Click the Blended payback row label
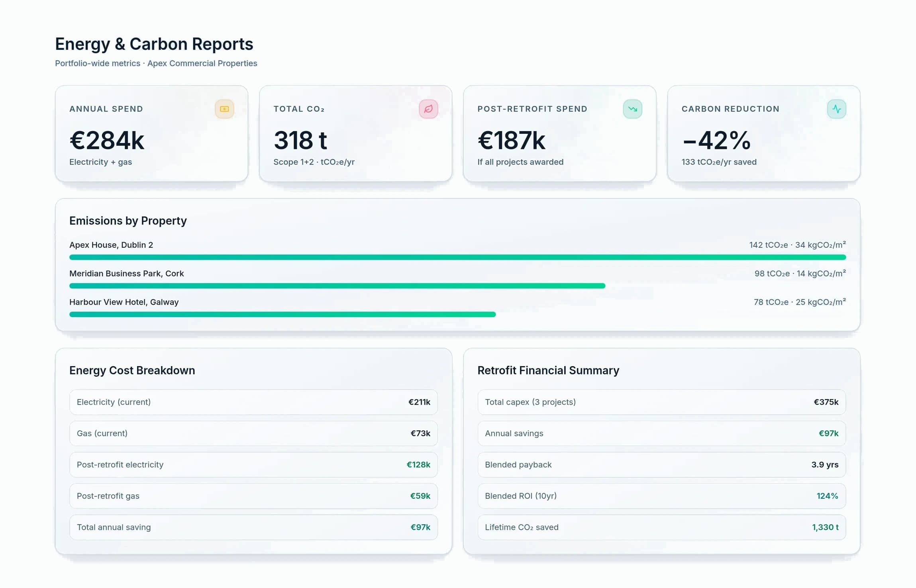The height and width of the screenshot is (588, 916). pyautogui.click(x=518, y=465)
